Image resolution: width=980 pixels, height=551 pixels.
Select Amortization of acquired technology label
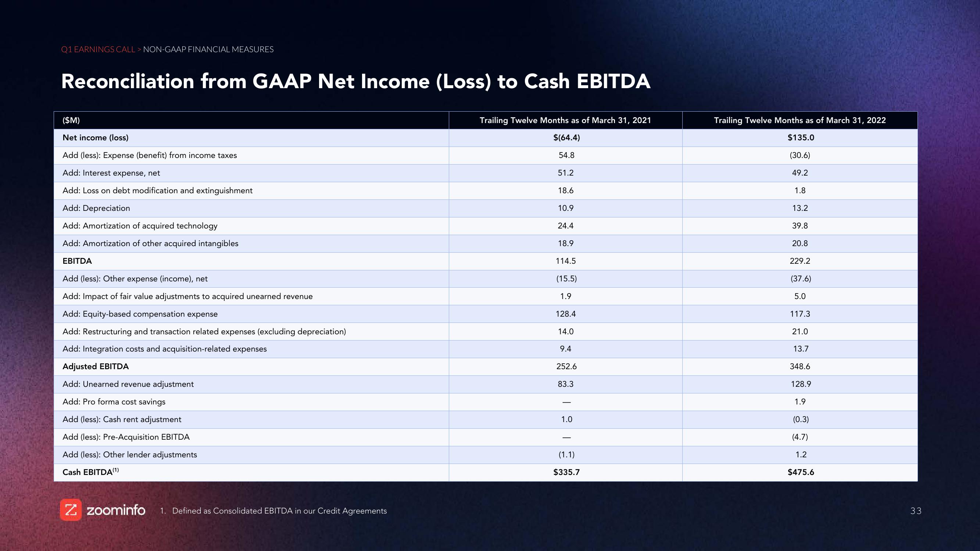[x=140, y=226]
